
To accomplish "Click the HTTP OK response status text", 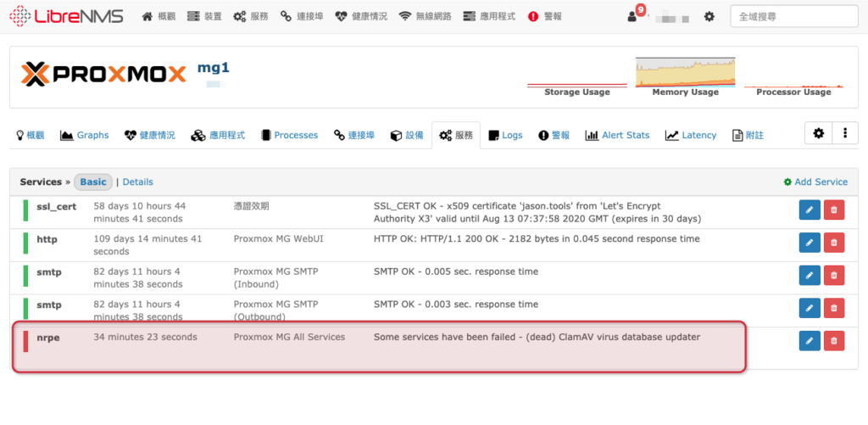I will (537, 239).
